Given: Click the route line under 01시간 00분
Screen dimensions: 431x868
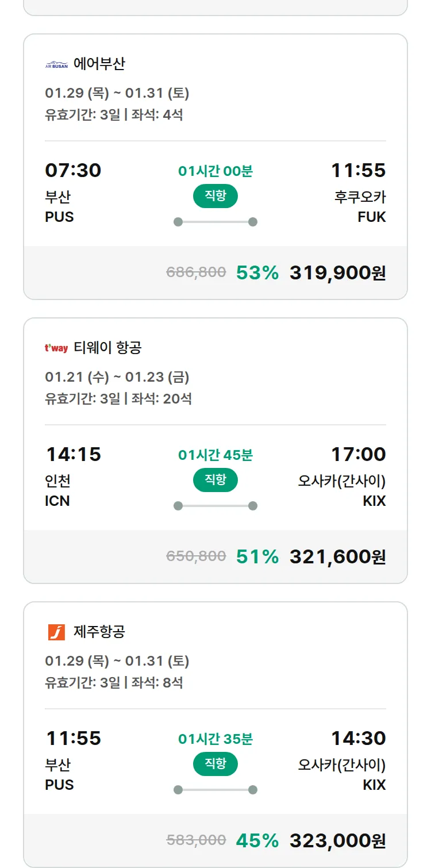Looking at the screenshot, I should 215,222.
